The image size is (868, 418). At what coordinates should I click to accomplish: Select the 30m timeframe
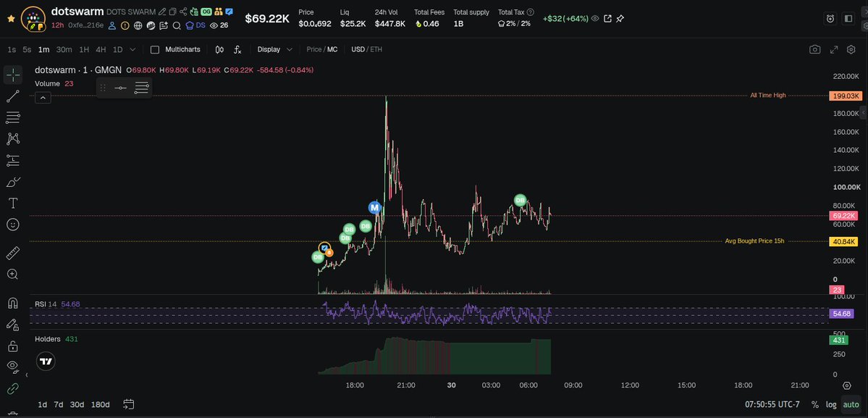(64, 49)
